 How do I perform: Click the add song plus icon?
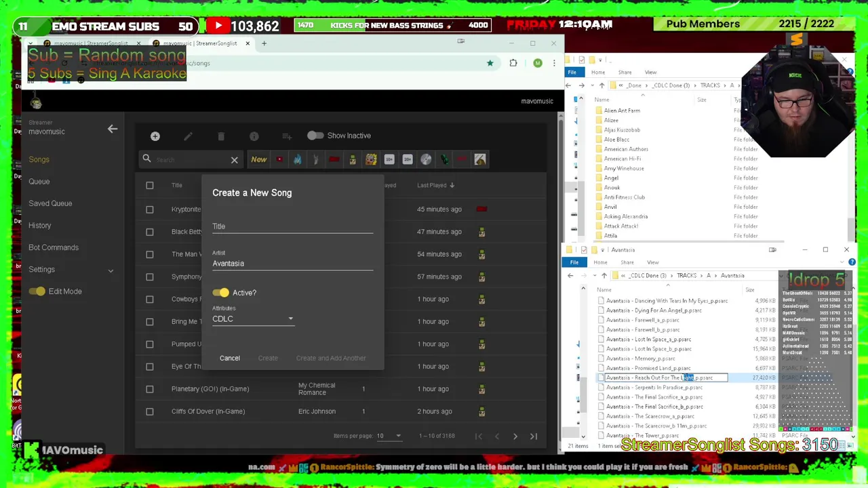click(155, 136)
